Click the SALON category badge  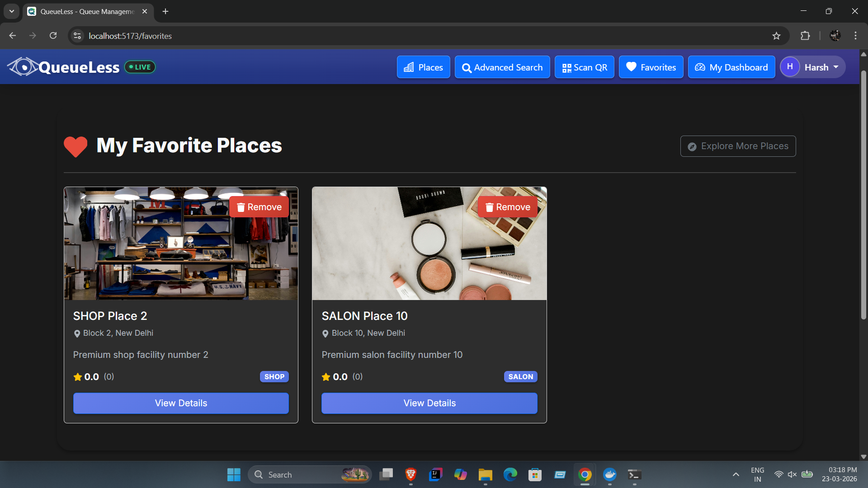click(x=520, y=376)
